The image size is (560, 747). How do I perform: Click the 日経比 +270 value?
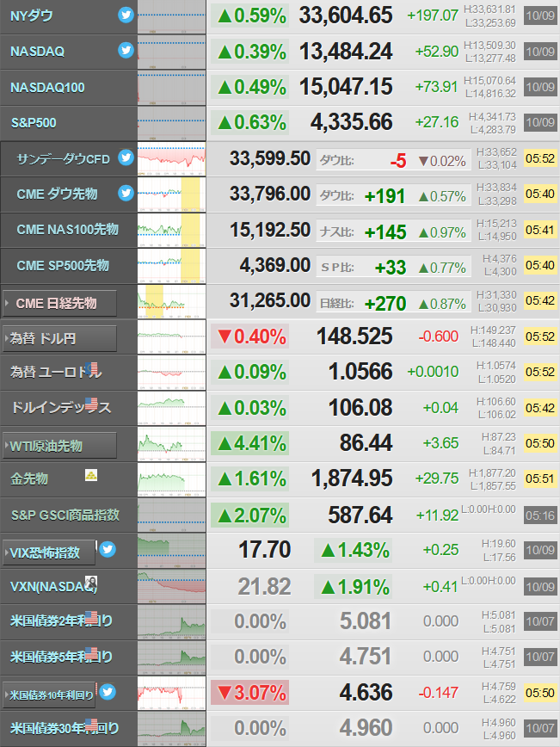point(385,304)
